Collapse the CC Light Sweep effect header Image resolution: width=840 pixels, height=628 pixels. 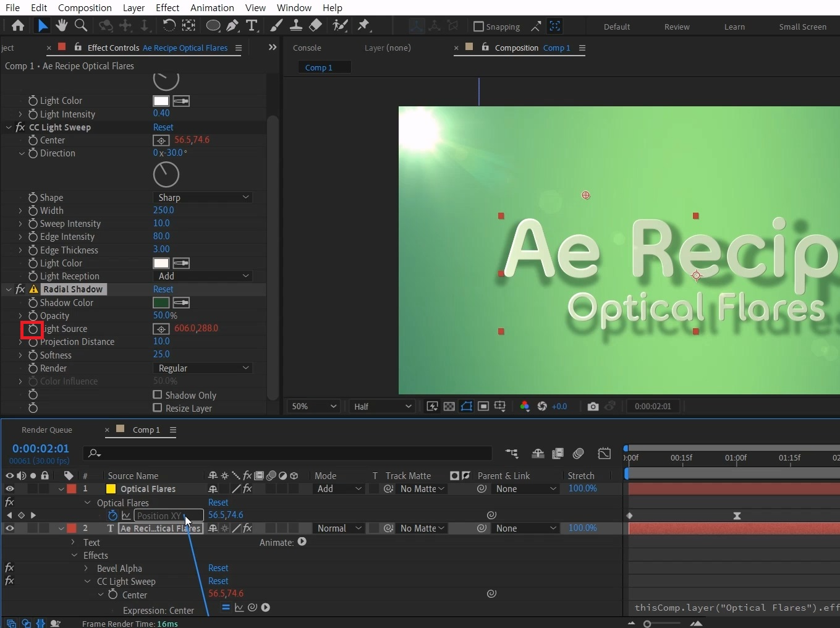tap(9, 127)
